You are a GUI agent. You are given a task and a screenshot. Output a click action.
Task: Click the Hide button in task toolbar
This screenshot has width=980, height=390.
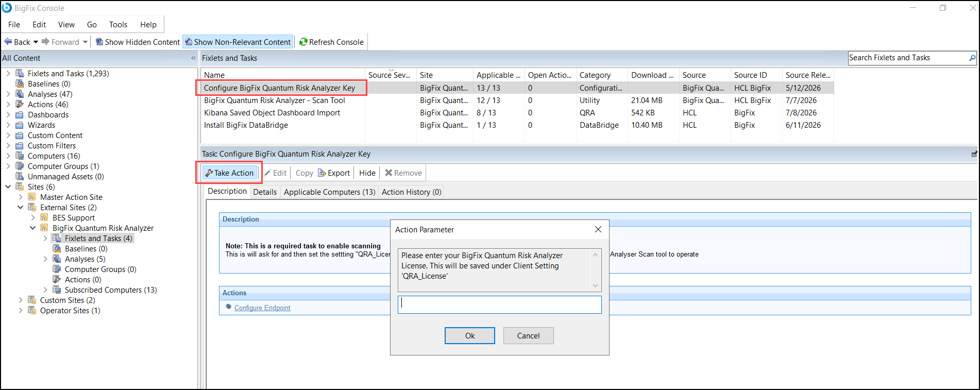point(367,173)
